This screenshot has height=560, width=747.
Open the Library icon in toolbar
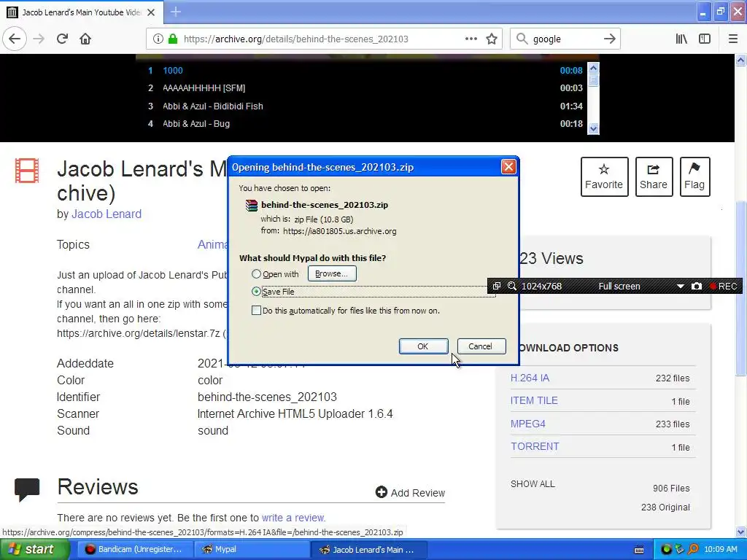click(x=681, y=39)
